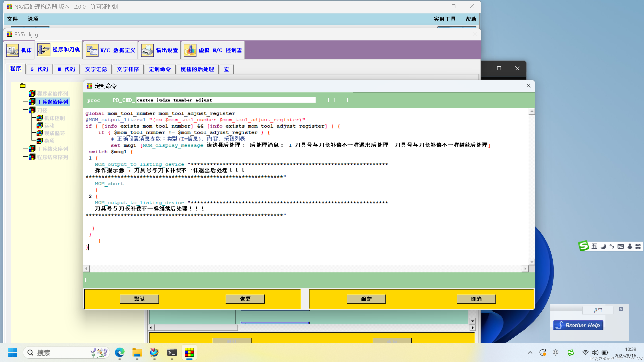Toggle punctuation mode on IME bar
This screenshot has height=362, width=644.
612,246
